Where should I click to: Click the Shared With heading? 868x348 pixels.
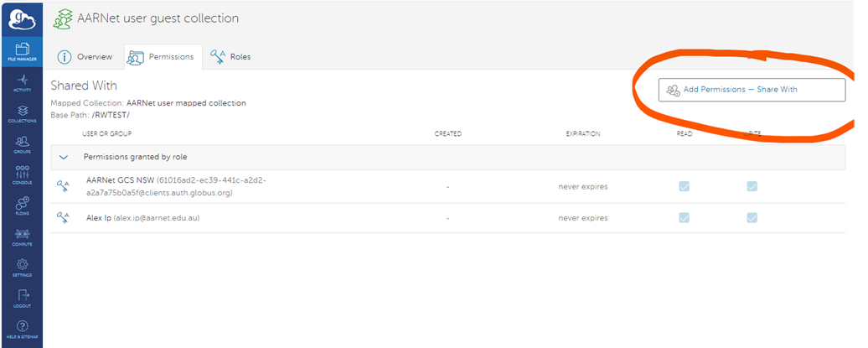click(x=84, y=86)
